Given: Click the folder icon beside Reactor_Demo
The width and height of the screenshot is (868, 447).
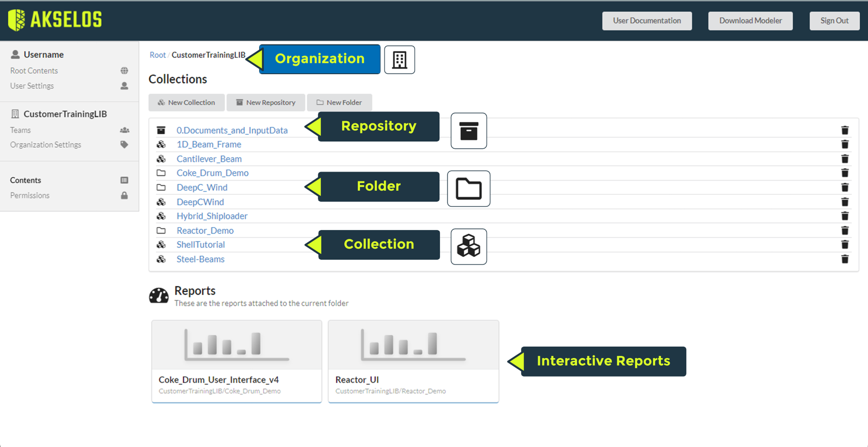Looking at the screenshot, I should 161,230.
